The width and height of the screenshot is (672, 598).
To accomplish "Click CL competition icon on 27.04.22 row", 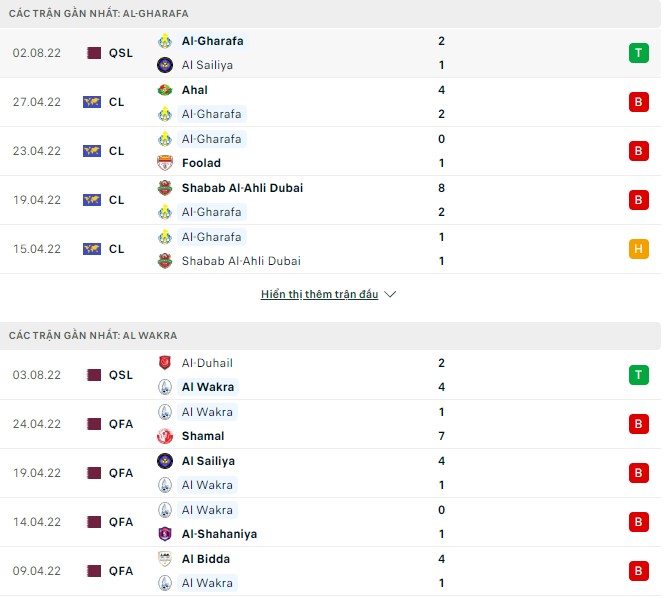I will tap(92, 102).
